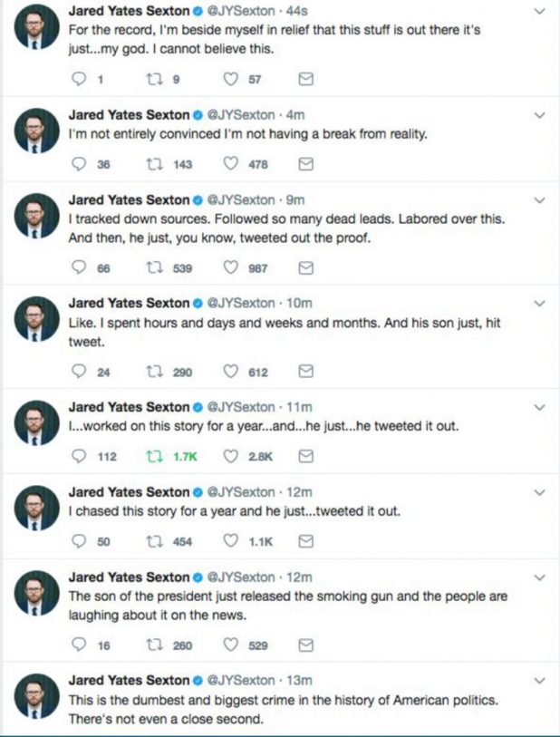Image resolution: width=560 pixels, height=737 pixels.
Task: Click the avatar on the 'dumbest and biggest crime' tweet
Action: [38, 695]
